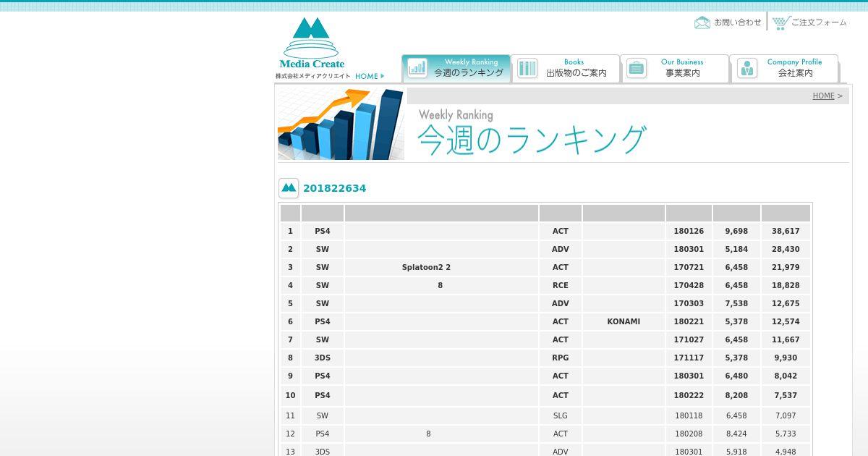Screen dimensions: 868x456
Task: Open the Company Profile tab
Action: click(x=784, y=68)
